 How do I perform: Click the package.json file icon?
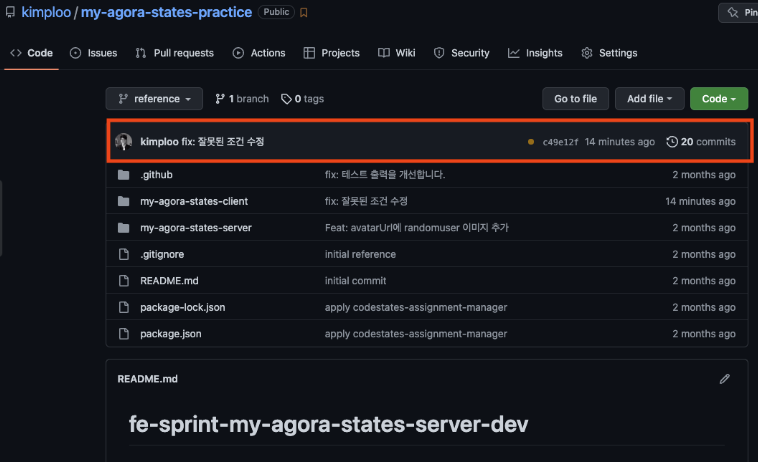coord(124,334)
